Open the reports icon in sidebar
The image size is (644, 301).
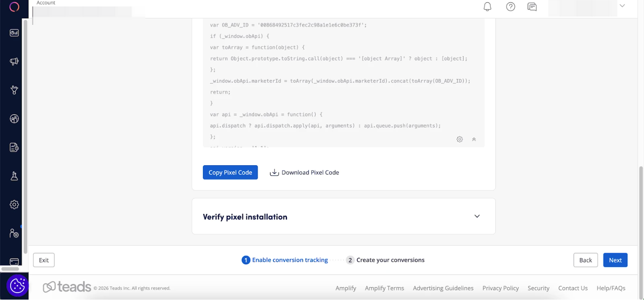click(x=14, y=147)
